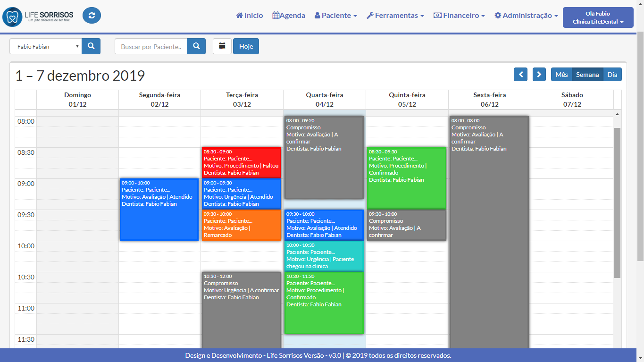Click the magnifier icon for patient search
644x362 pixels.
(196, 46)
